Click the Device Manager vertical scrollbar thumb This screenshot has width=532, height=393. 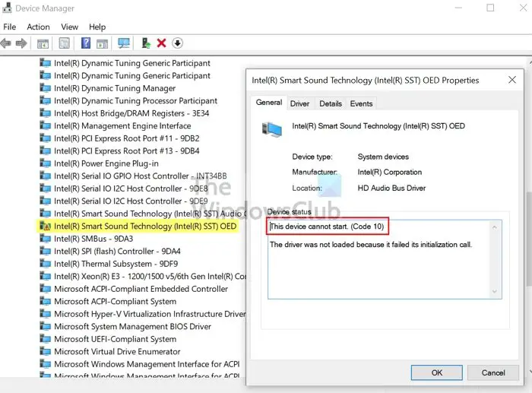pos(529,239)
